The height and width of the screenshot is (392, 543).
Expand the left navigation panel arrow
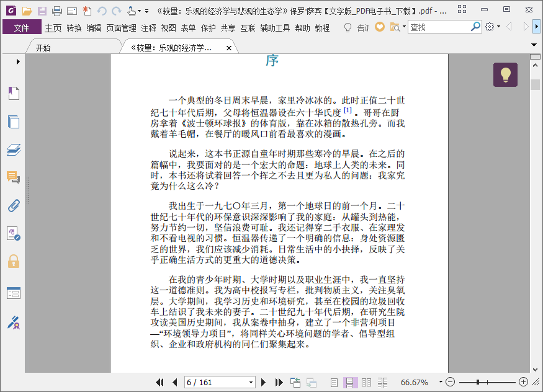click(x=18, y=61)
